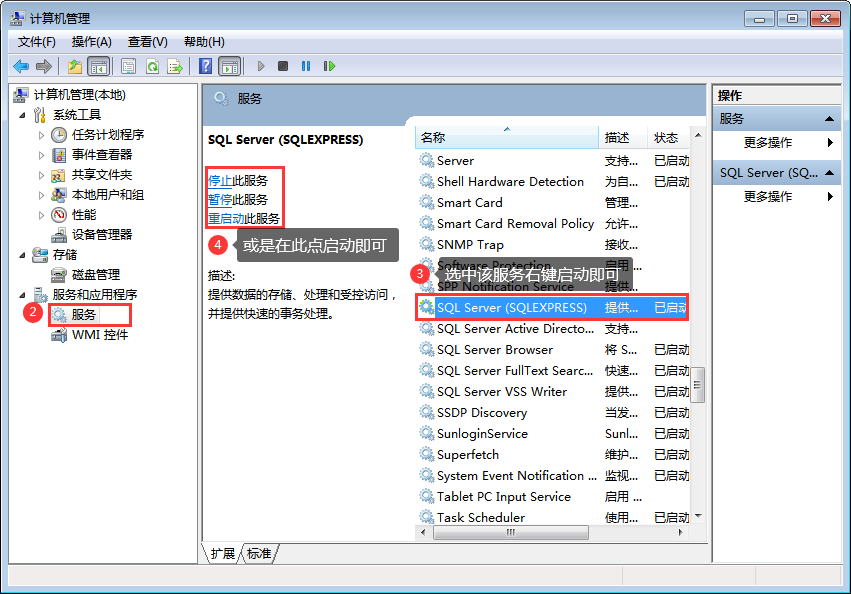
Task: Click the horizontal scrollbar thumb of services list
Action: 511,533
